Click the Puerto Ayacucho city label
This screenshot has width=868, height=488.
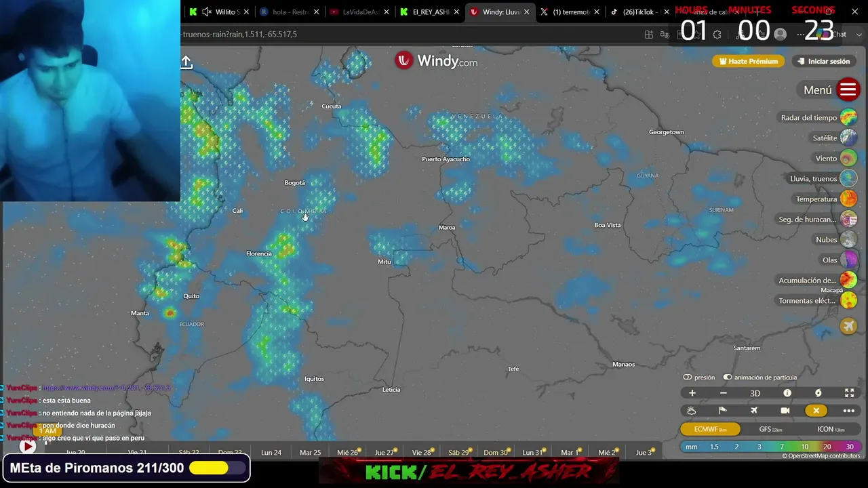pos(446,159)
